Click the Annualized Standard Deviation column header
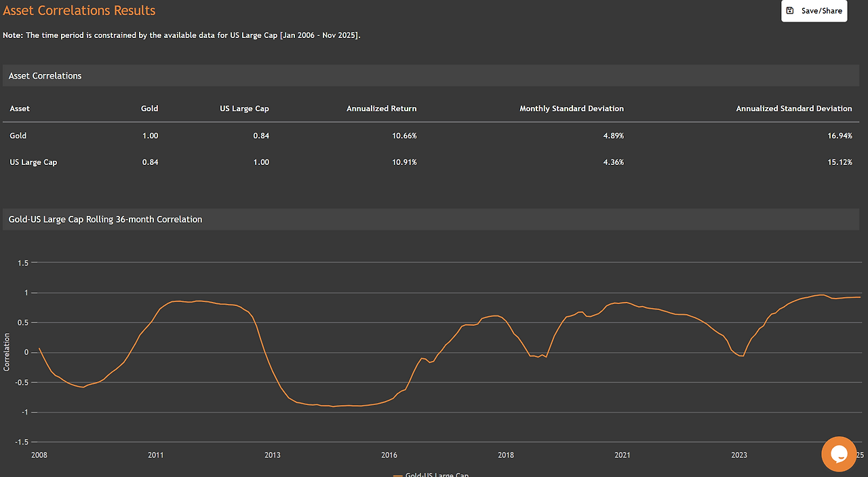The width and height of the screenshot is (868, 477). coord(794,109)
